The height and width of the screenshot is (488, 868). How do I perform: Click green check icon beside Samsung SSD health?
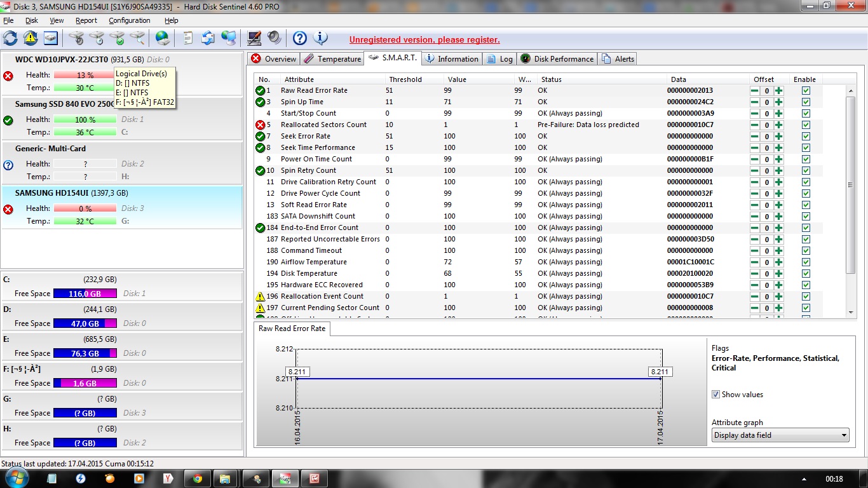[x=8, y=120]
